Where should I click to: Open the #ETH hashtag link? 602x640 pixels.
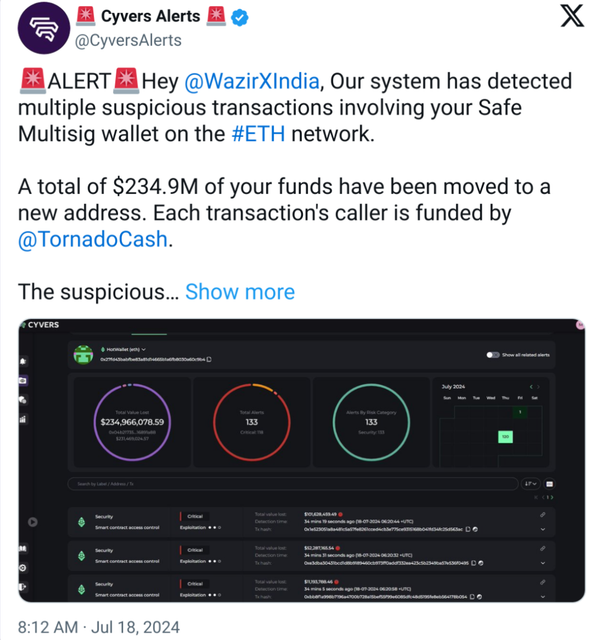pos(258,134)
